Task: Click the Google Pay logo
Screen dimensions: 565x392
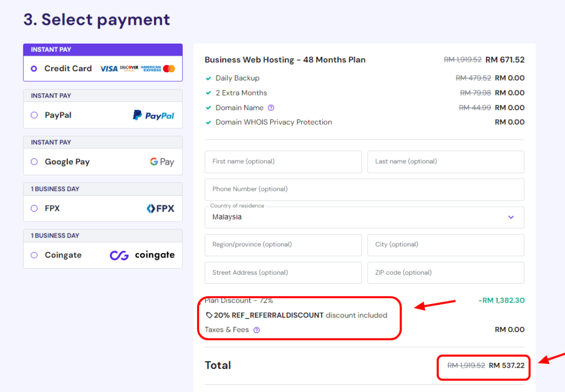Action: coord(162,162)
